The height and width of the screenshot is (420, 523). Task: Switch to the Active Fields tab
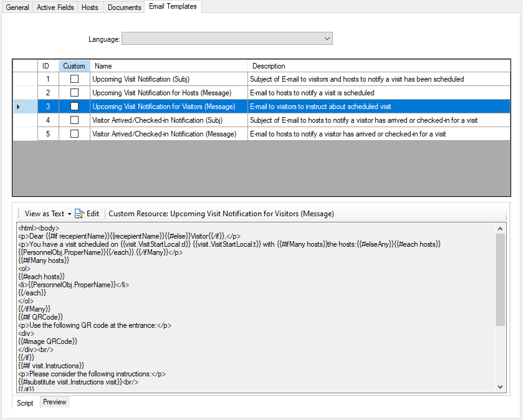click(55, 7)
